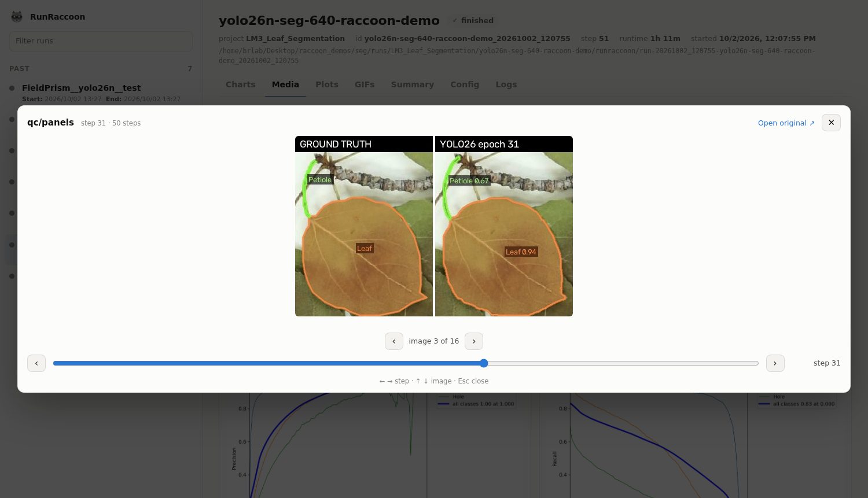Open the Logs tab

(506, 84)
